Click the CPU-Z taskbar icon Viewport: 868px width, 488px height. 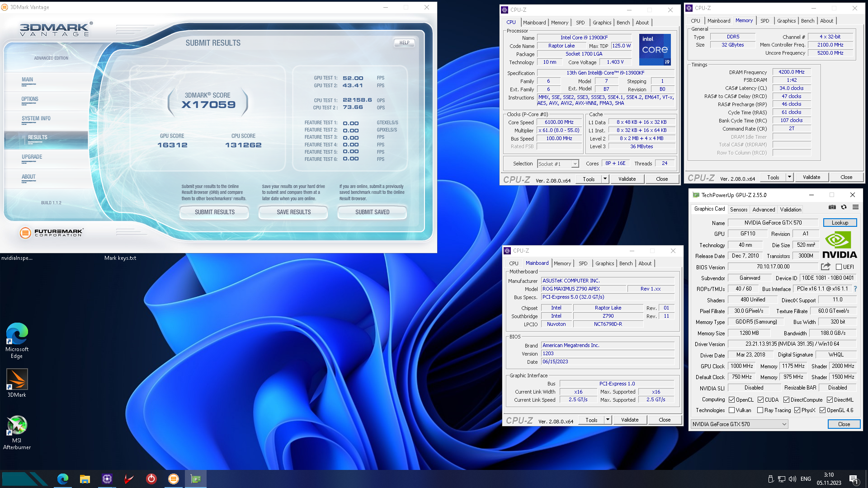tap(107, 479)
